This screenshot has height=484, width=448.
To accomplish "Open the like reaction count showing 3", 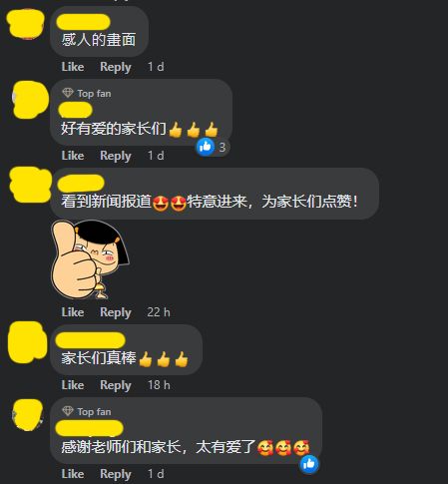I will pos(213,147).
